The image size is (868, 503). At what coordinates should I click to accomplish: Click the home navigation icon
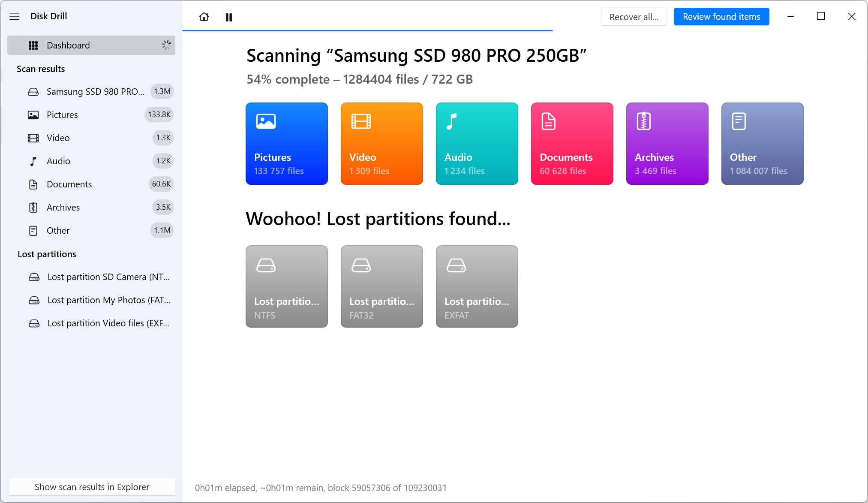click(x=204, y=16)
